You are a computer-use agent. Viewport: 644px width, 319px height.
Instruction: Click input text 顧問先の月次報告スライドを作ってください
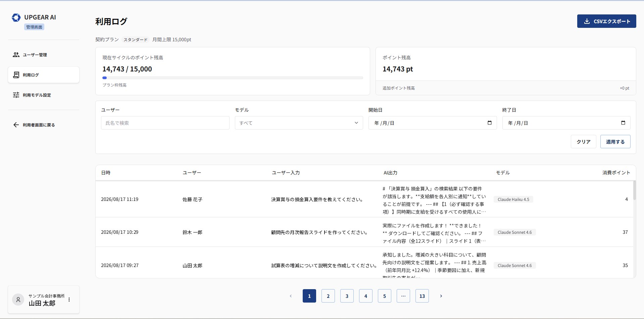tap(319, 232)
